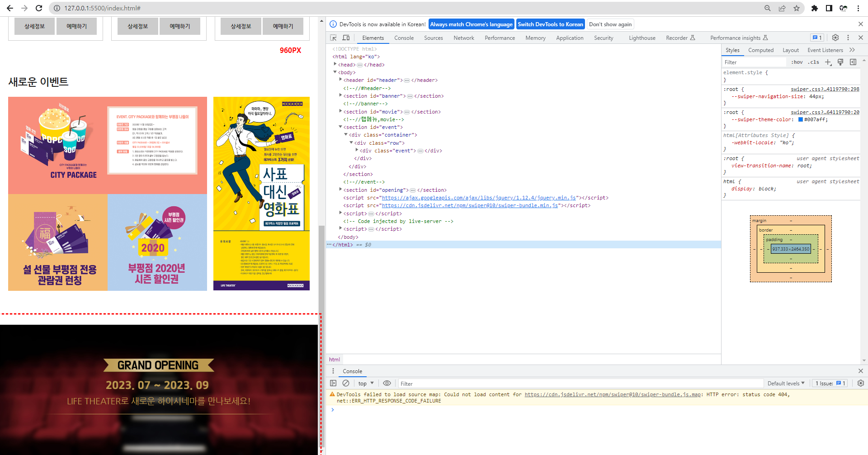Image resolution: width=868 pixels, height=455 pixels.
Task: Open the console drawer three-dot menu
Action: click(333, 371)
